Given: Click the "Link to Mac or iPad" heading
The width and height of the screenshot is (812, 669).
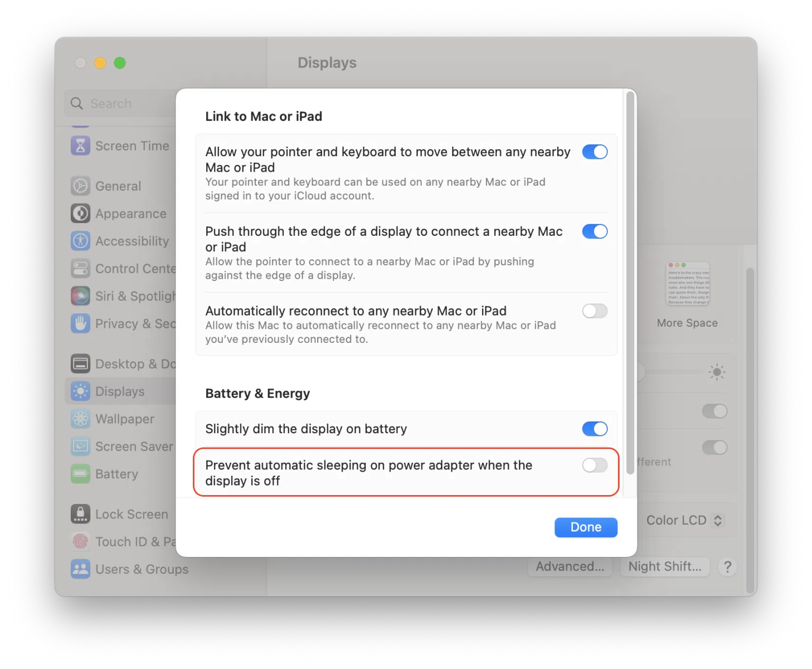Looking at the screenshot, I should (x=264, y=116).
